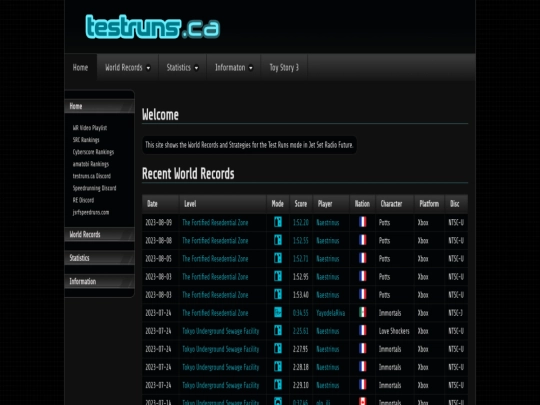This screenshot has height=405, width=540.
Task: Click the testruns.ca logo
Action: click(x=152, y=27)
